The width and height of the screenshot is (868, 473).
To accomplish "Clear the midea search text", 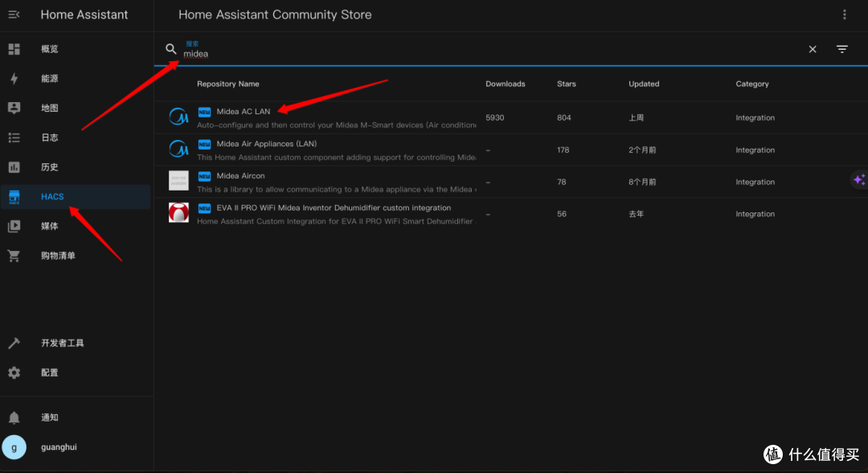I will pos(812,49).
